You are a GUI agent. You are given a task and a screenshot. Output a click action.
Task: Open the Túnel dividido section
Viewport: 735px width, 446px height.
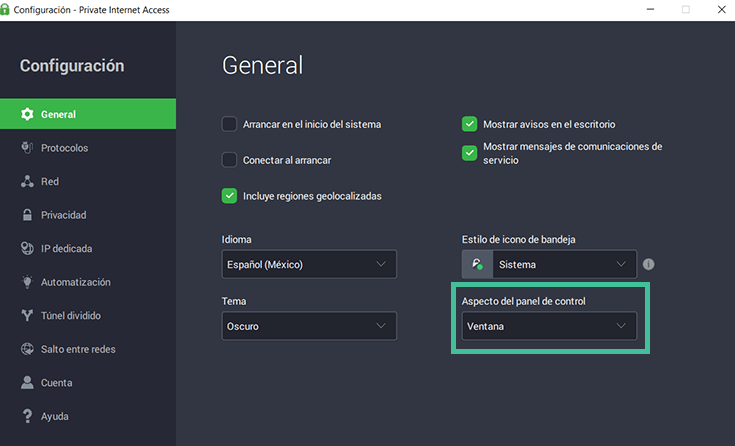click(x=88, y=316)
